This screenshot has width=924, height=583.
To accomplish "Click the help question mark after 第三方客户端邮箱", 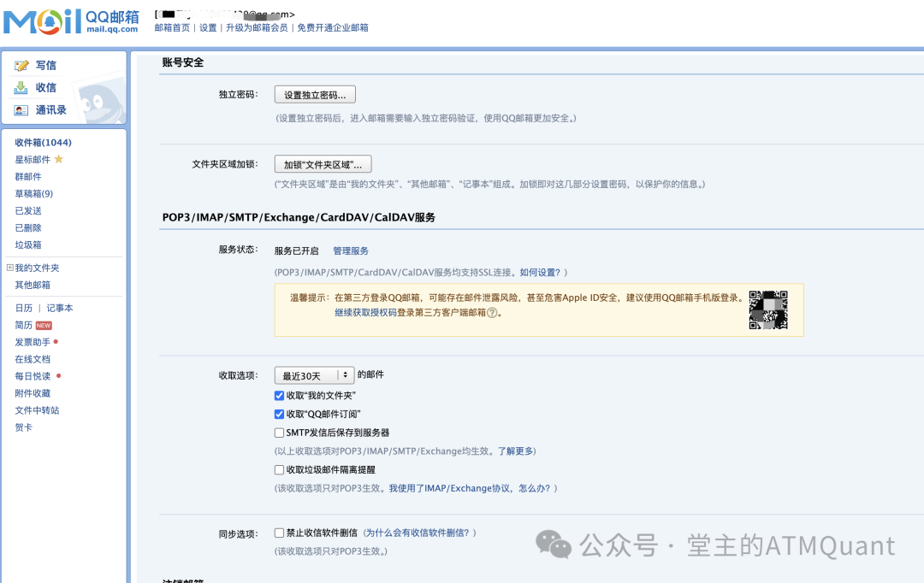I will pos(492,313).
